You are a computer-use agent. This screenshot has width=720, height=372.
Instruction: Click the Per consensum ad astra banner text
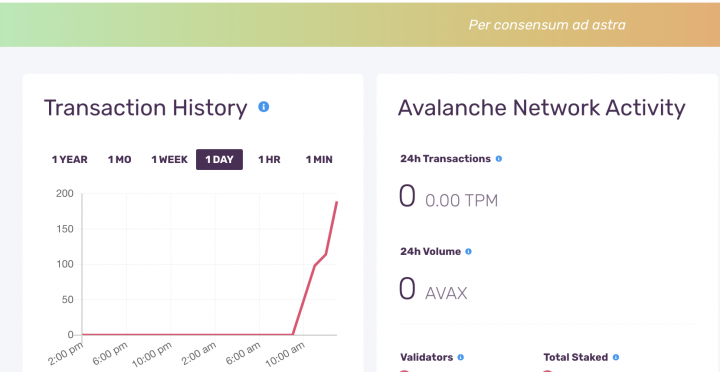[547, 25]
